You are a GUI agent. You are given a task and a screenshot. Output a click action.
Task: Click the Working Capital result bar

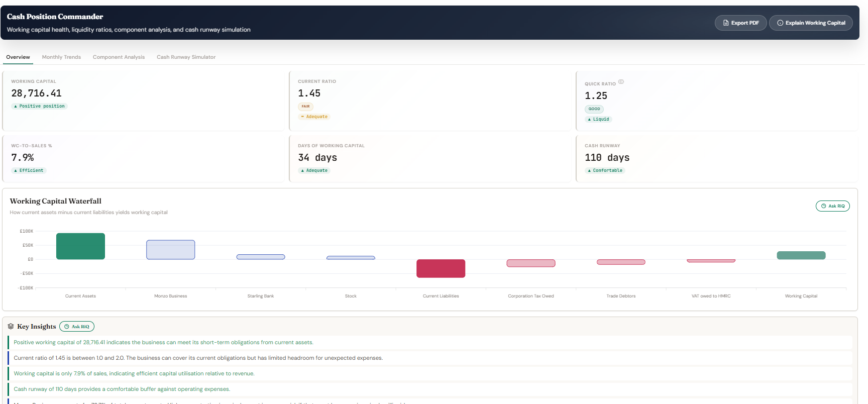point(801,255)
